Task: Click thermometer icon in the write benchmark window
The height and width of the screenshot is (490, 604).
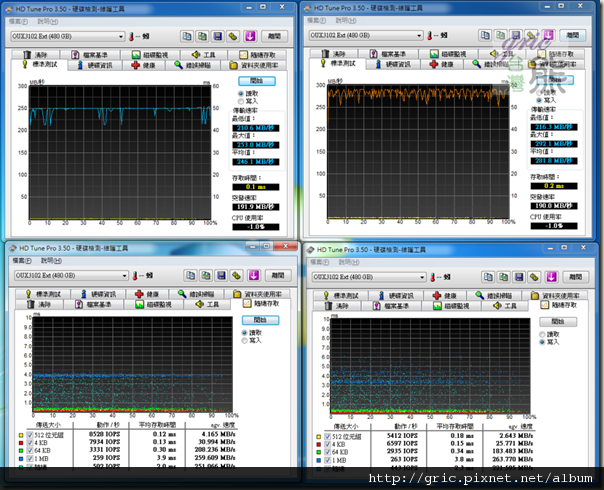Action: (430, 36)
